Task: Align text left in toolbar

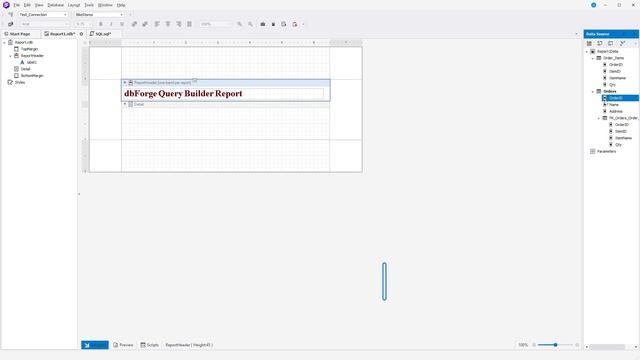Action: click(157, 24)
